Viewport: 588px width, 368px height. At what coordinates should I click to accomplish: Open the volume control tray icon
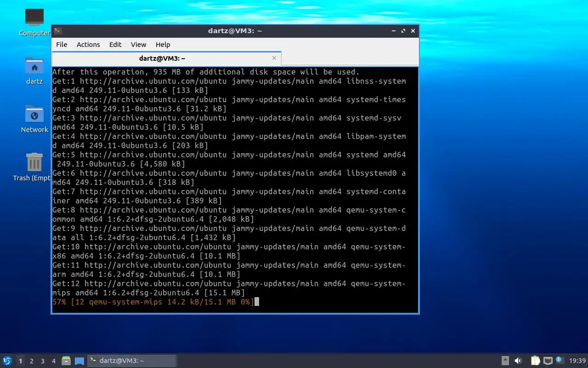click(x=518, y=361)
